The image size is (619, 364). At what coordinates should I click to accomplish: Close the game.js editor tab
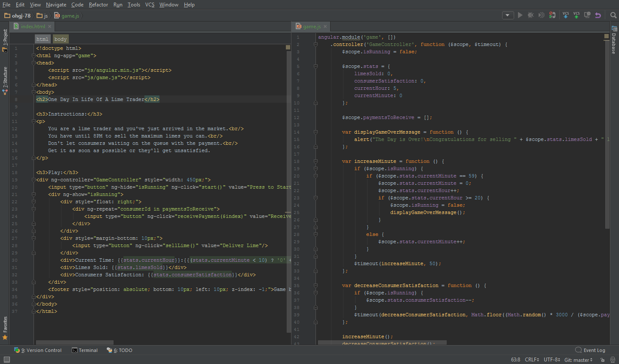click(325, 27)
